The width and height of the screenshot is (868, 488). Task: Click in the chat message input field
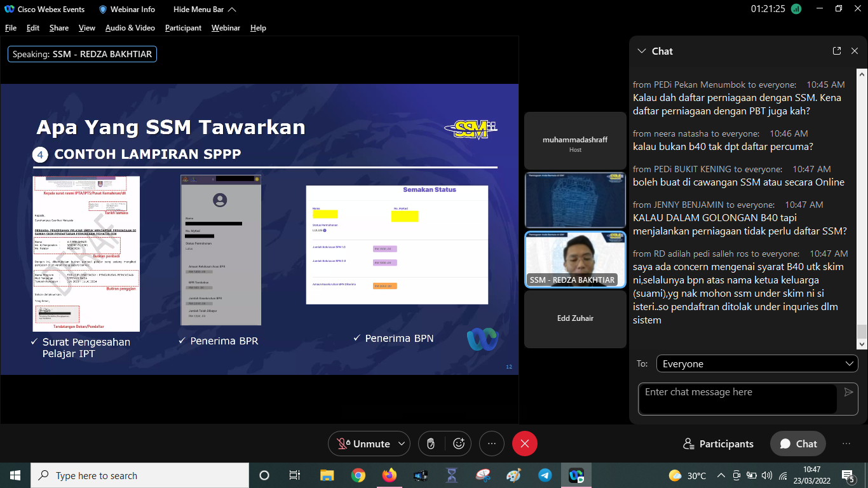[x=737, y=398]
